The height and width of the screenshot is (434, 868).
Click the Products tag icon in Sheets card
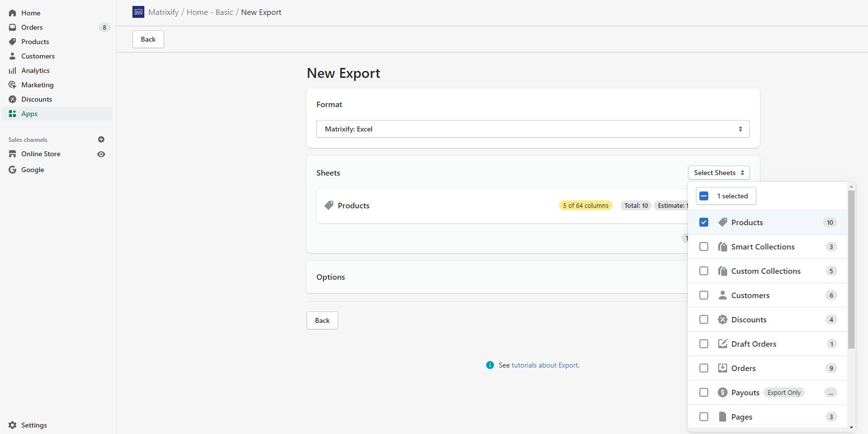[x=328, y=205]
